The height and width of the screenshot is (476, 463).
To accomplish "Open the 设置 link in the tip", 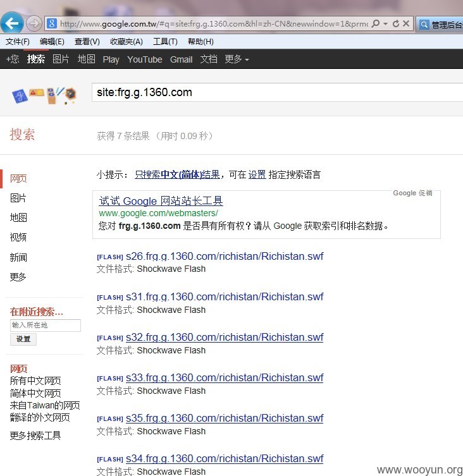I will coord(257,174).
